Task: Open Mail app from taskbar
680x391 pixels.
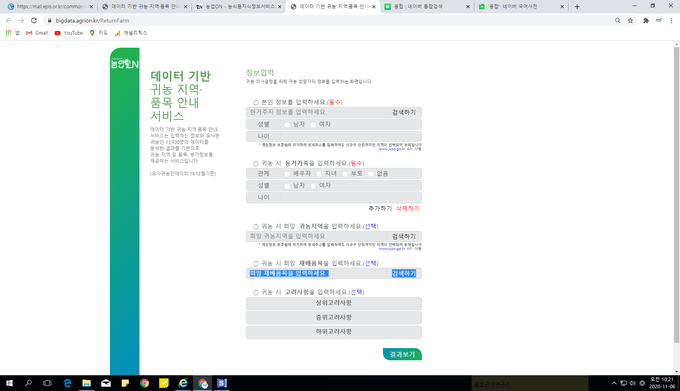Action: pyautogui.click(x=106, y=383)
